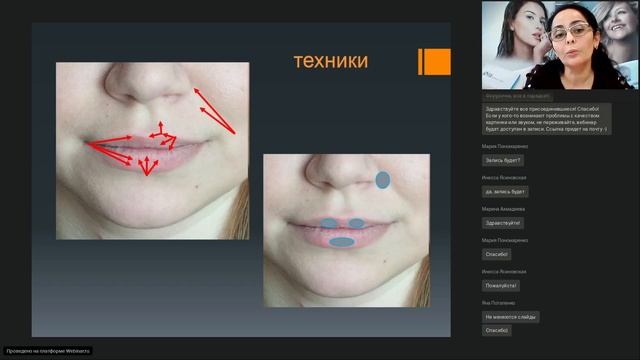Click the "да, запись будет" chat reply

pyautogui.click(x=505, y=192)
